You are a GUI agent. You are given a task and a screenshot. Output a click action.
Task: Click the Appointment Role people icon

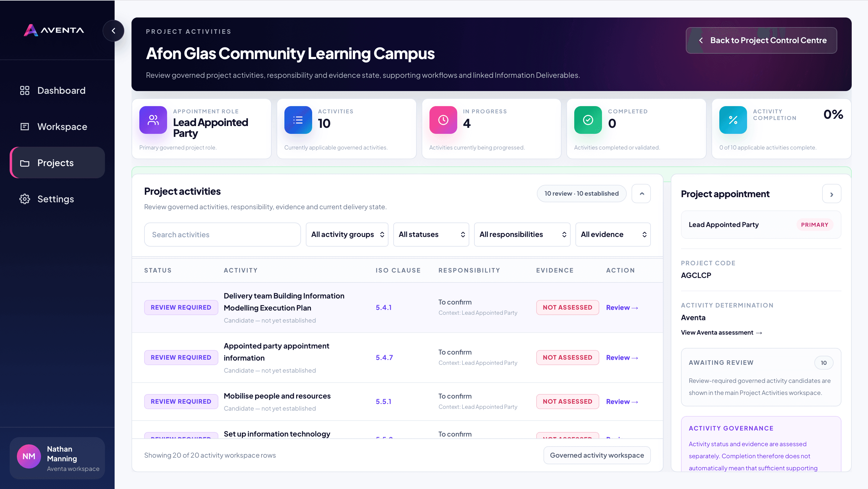pyautogui.click(x=153, y=120)
